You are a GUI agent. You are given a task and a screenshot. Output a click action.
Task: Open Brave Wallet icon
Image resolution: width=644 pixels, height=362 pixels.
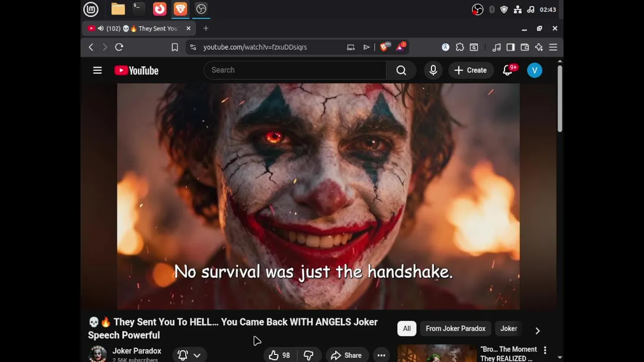(525, 47)
